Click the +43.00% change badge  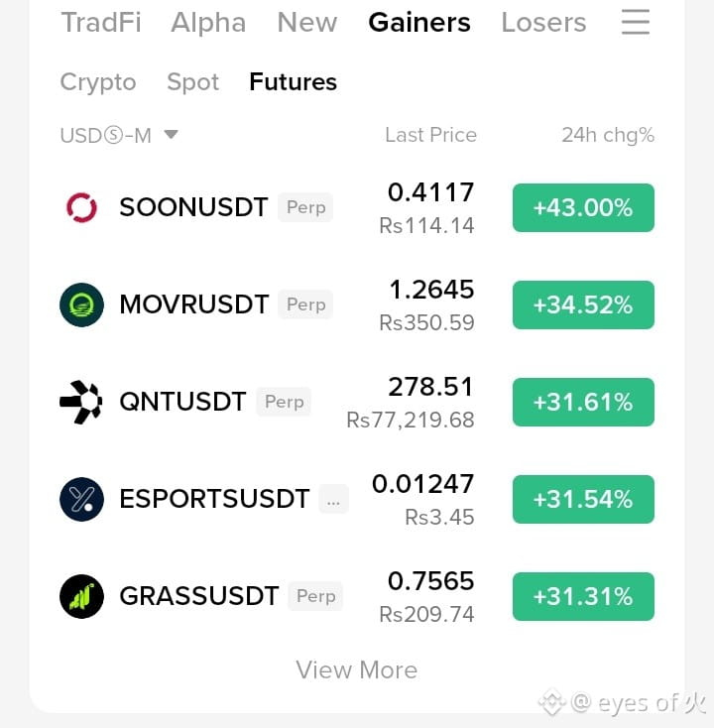tap(583, 207)
